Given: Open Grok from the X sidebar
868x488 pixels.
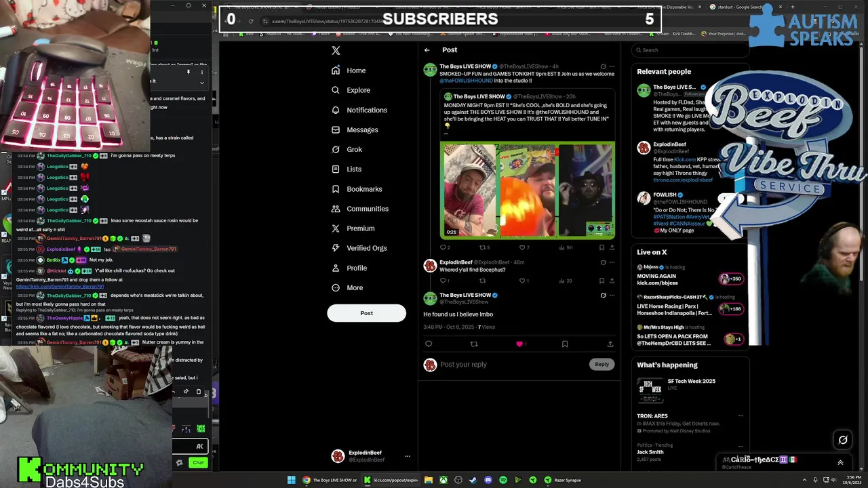Looking at the screenshot, I should click(x=347, y=149).
